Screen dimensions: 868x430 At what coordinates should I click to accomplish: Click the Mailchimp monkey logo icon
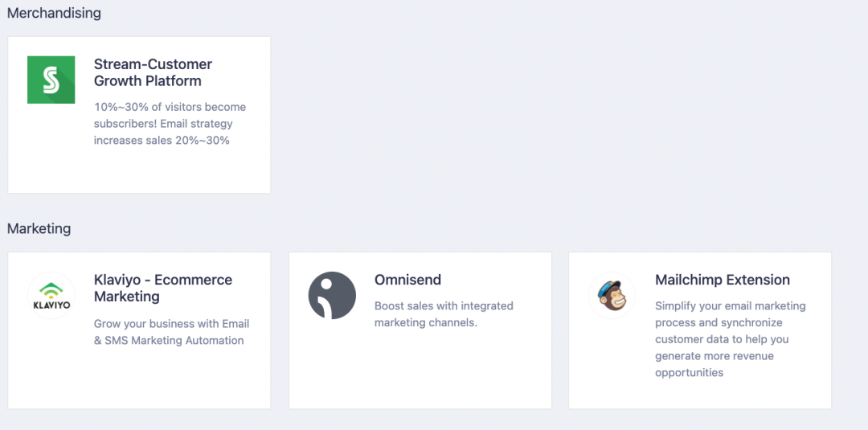tap(612, 296)
